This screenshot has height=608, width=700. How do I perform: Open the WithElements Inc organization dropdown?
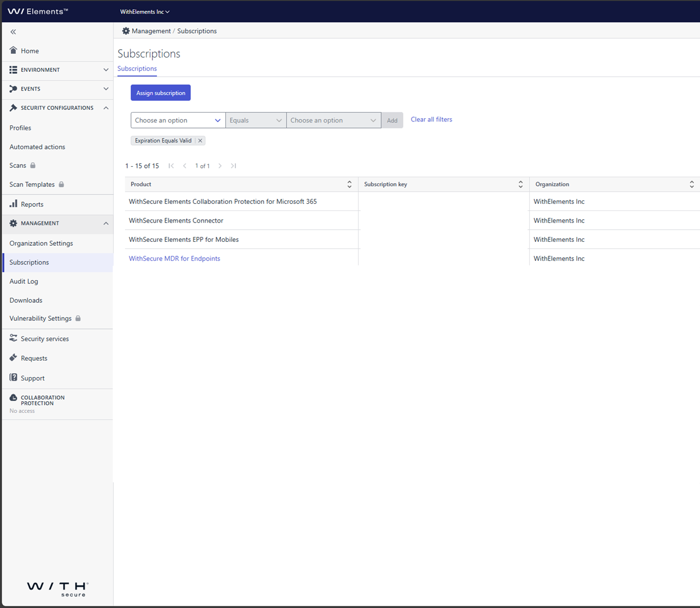click(145, 12)
